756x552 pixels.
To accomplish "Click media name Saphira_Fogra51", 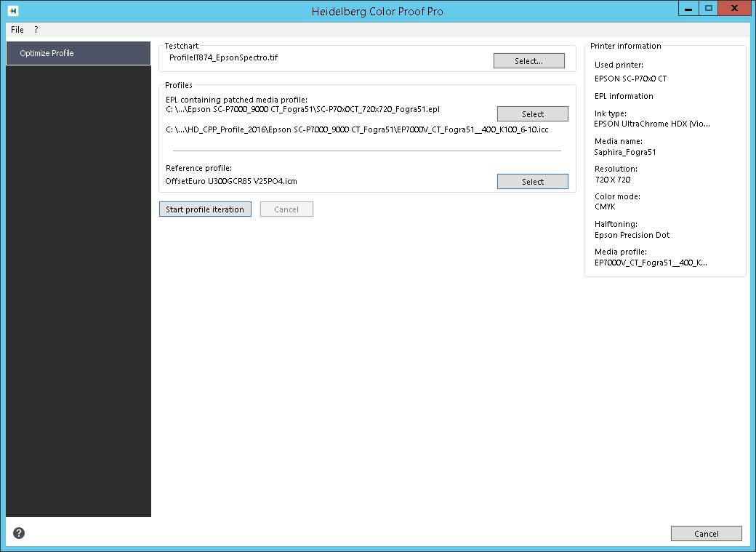I will 625,152.
